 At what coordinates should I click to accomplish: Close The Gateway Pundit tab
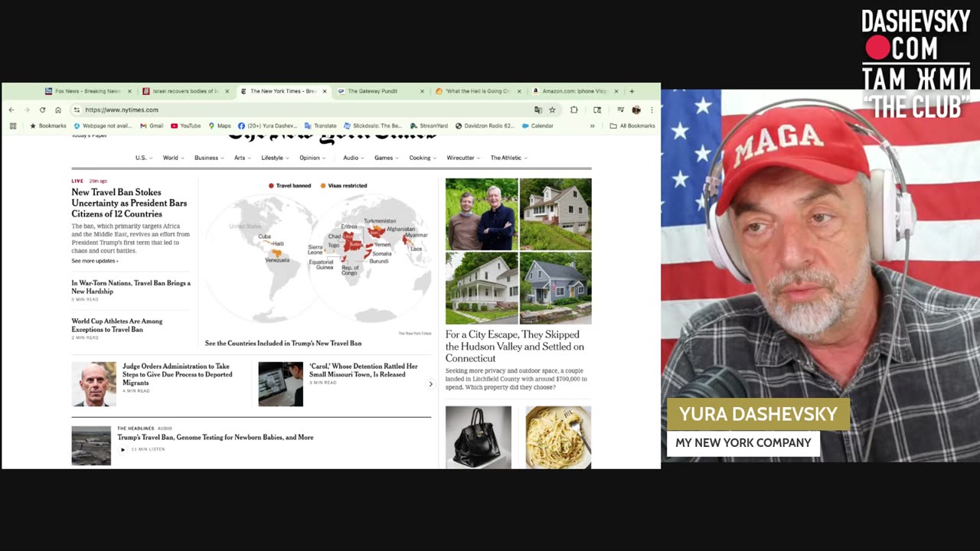(422, 91)
